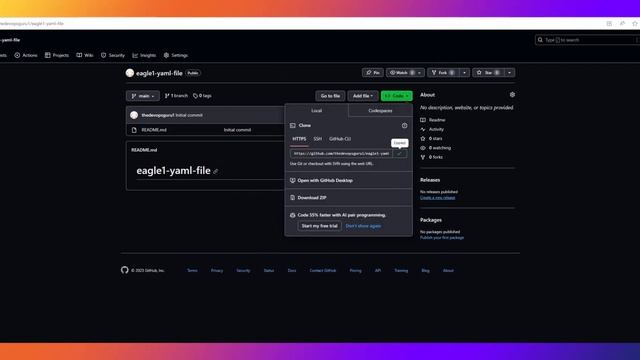This screenshot has height=360, width=640.
Task: Open the Status footer link
Action: [x=269, y=271]
